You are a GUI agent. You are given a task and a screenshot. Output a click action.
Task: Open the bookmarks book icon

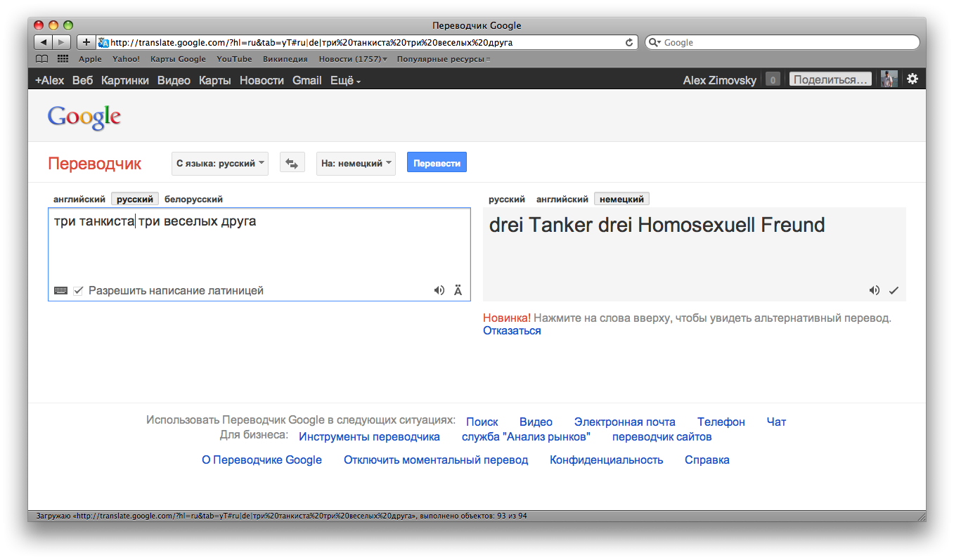(42, 59)
